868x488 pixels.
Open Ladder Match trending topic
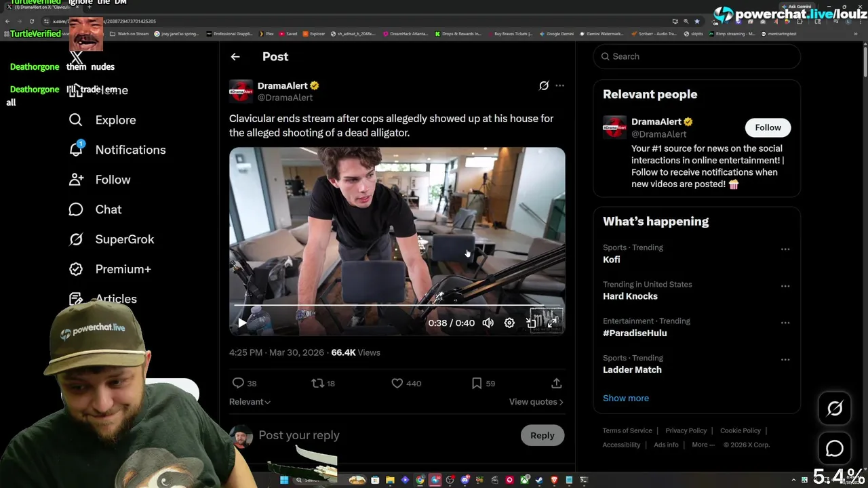coord(632,370)
